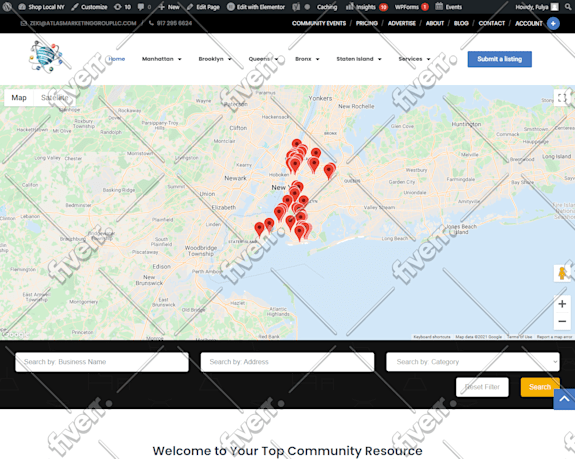
Task: Open the New content menu
Action: click(x=169, y=7)
